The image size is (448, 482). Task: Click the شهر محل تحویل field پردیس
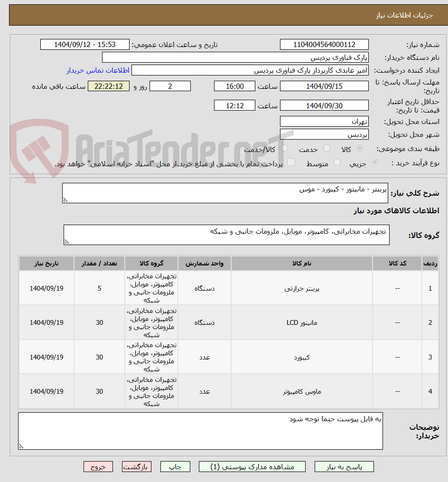click(x=324, y=135)
